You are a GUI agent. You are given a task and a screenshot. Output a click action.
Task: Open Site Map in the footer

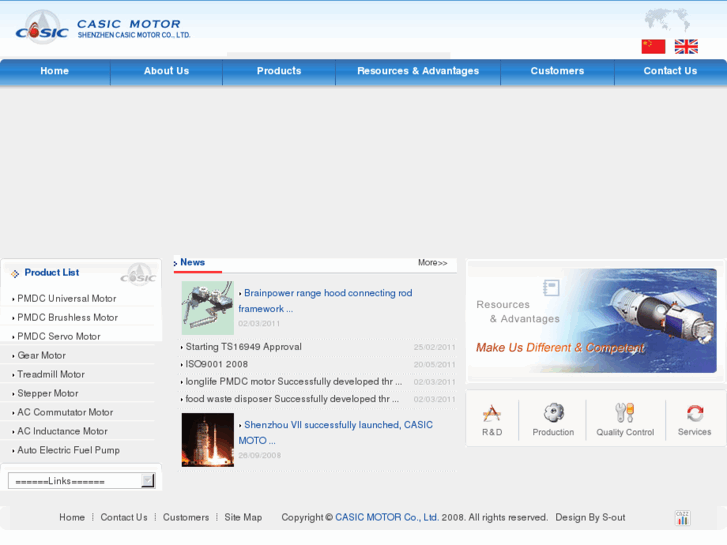pos(243,517)
